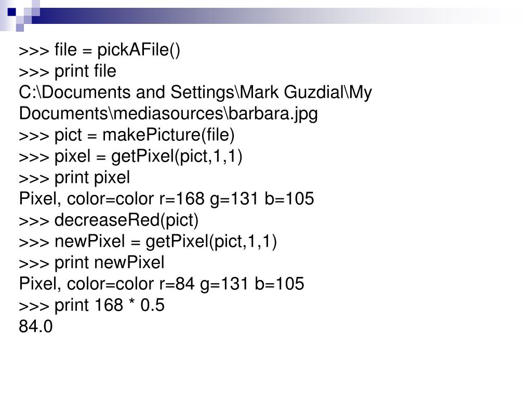Click the 'pict = makePicture(file)' line
532x399 pixels.
(x=144, y=135)
